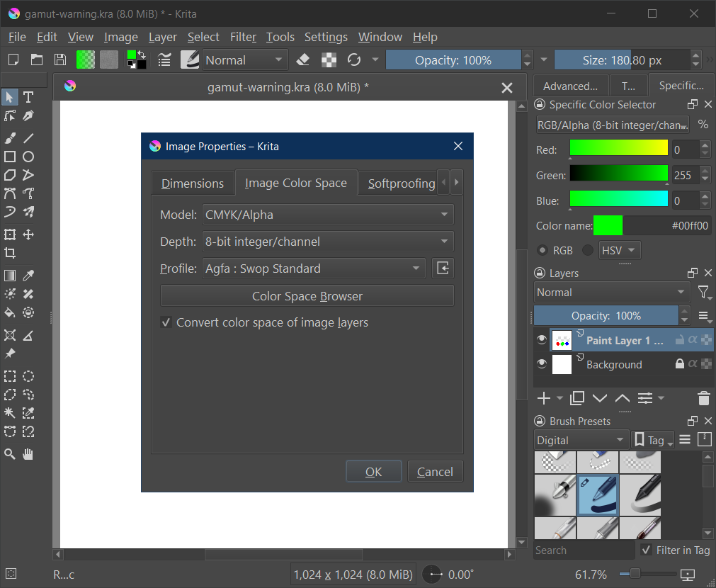
Task: Click the Save document icon
Action: coord(60,60)
